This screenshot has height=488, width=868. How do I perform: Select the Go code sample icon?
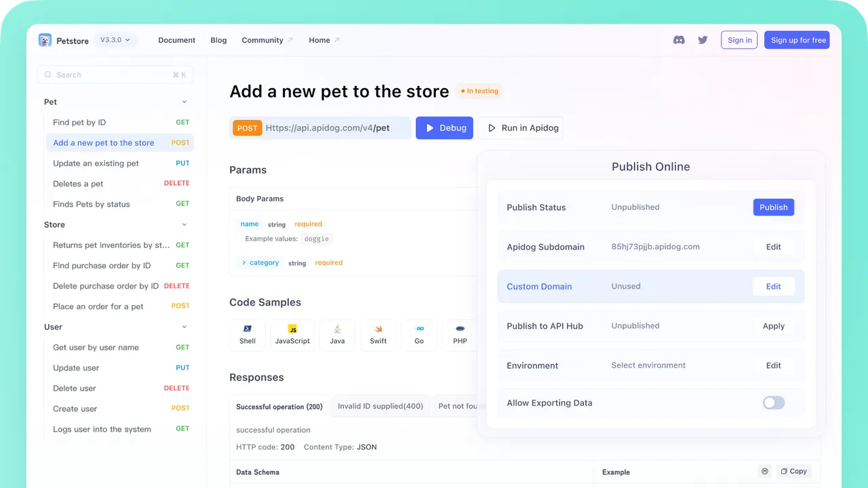(x=419, y=329)
